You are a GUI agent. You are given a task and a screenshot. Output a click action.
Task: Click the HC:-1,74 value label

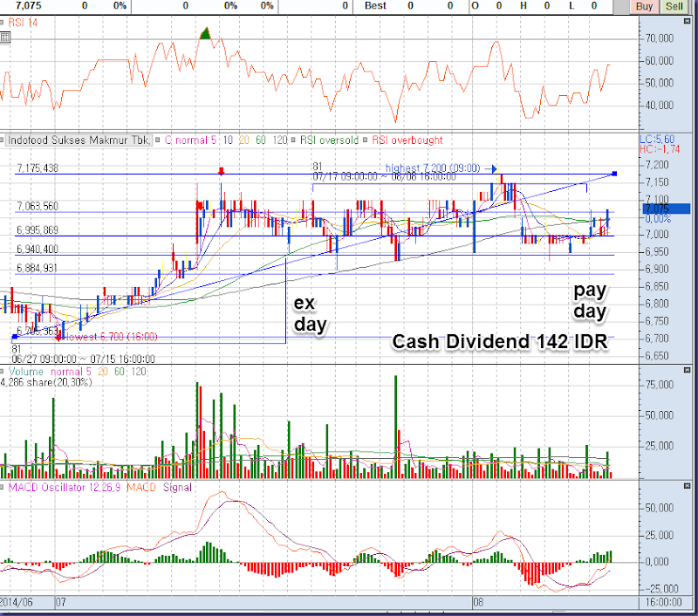point(660,149)
